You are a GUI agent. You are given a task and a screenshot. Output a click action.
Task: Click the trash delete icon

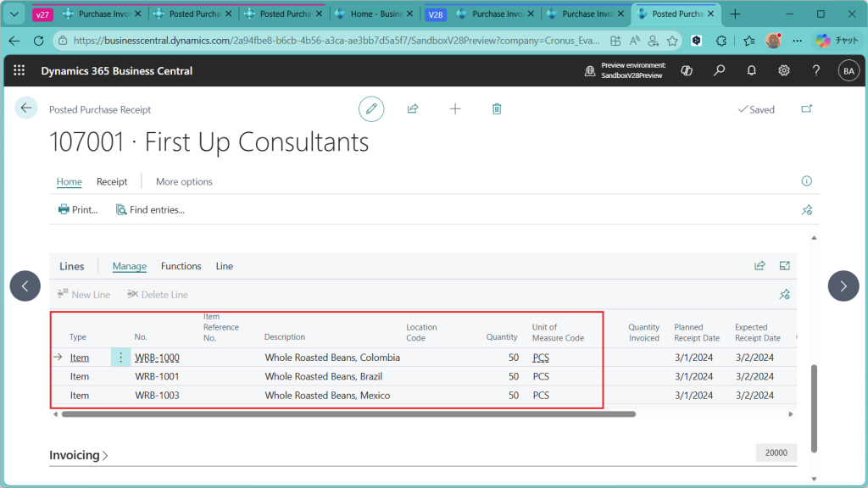point(497,109)
